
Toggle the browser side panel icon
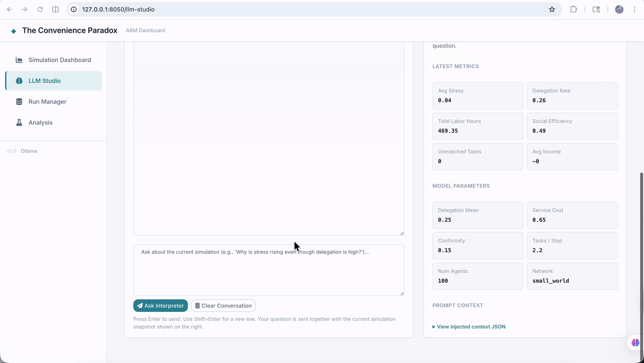pos(55,9)
